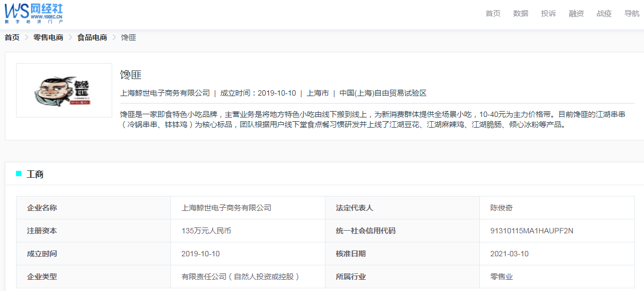Click 陈俊奇 in the table
Viewport: 644px width, 291px height.
(501, 208)
